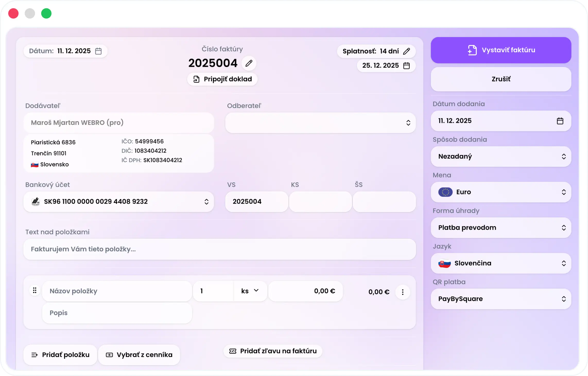
Task: Expand the Bankový účet dropdown
Action: click(x=207, y=202)
